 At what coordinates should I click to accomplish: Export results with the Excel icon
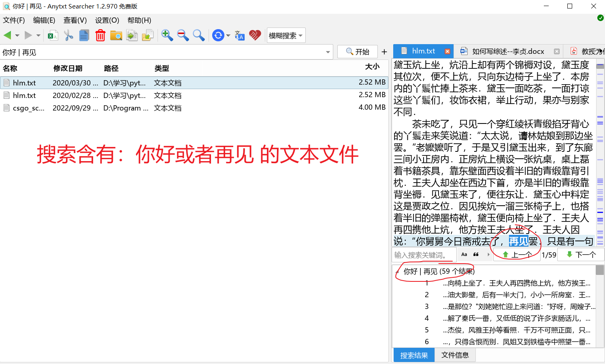pos(53,36)
